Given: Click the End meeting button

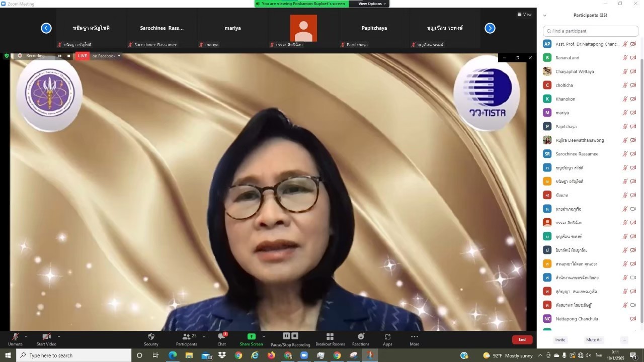Looking at the screenshot, I should point(522,339).
